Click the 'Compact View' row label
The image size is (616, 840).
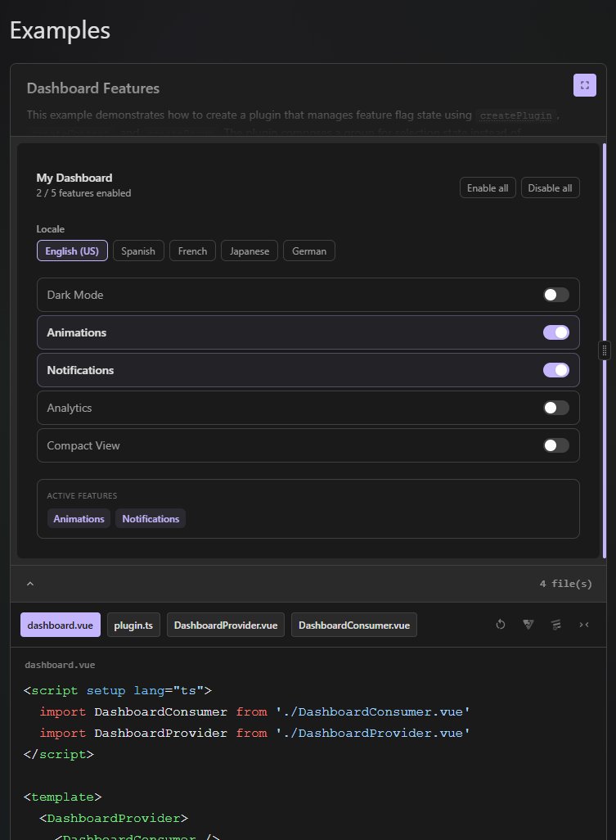pyautogui.click(x=83, y=445)
